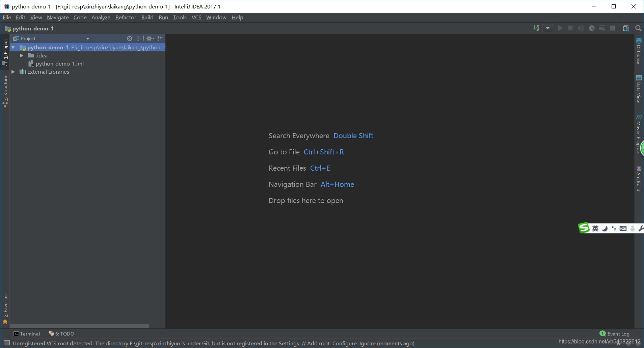Click Ignore link in status bar

tap(367, 343)
